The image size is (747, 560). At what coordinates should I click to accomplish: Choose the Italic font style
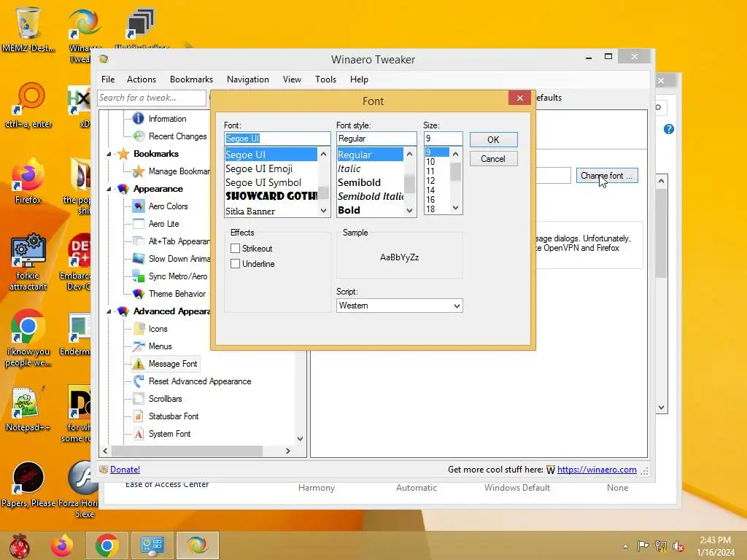(370, 168)
